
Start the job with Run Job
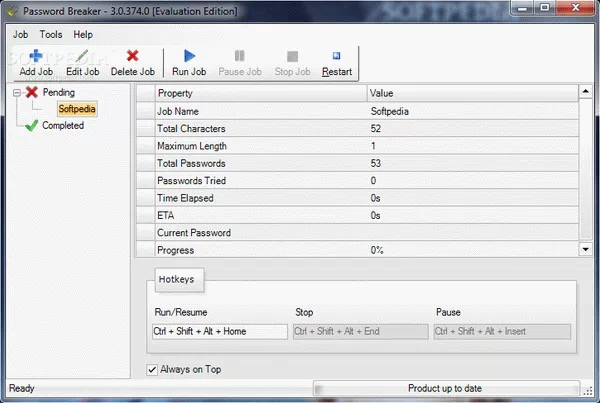coord(189,63)
